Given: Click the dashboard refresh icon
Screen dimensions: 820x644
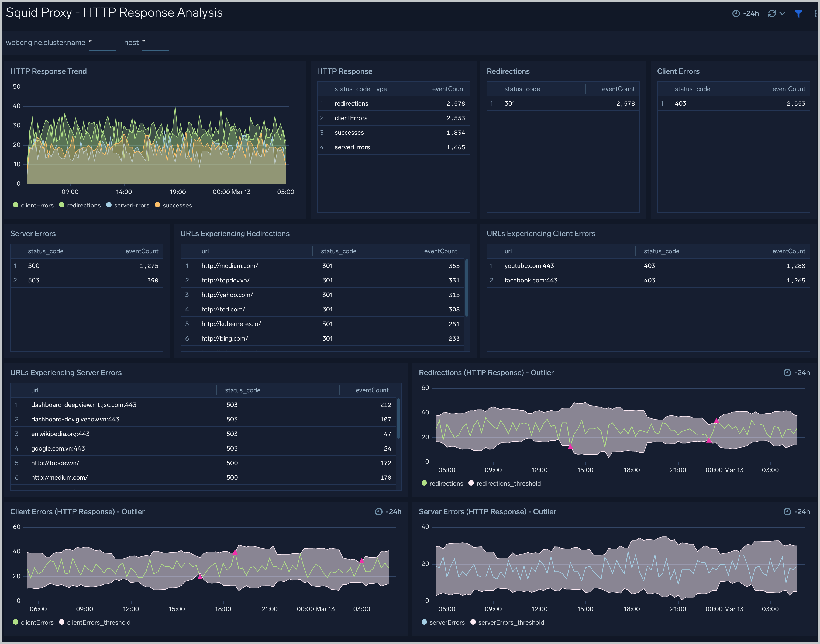Looking at the screenshot, I should (x=772, y=13).
